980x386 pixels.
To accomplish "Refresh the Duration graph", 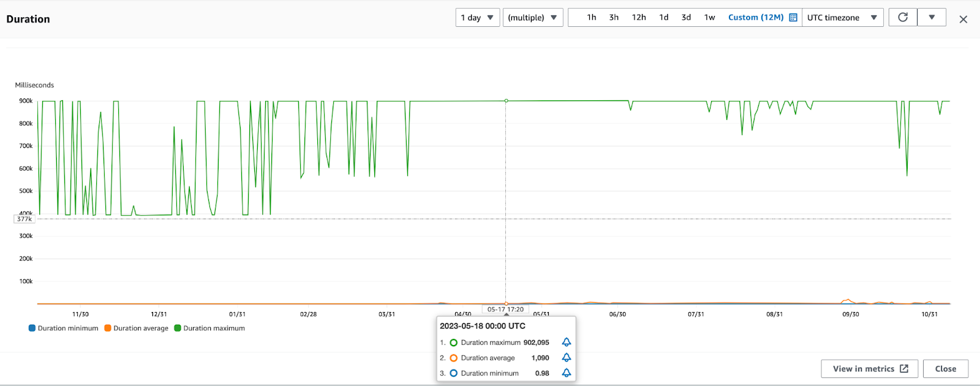I will [x=903, y=17].
